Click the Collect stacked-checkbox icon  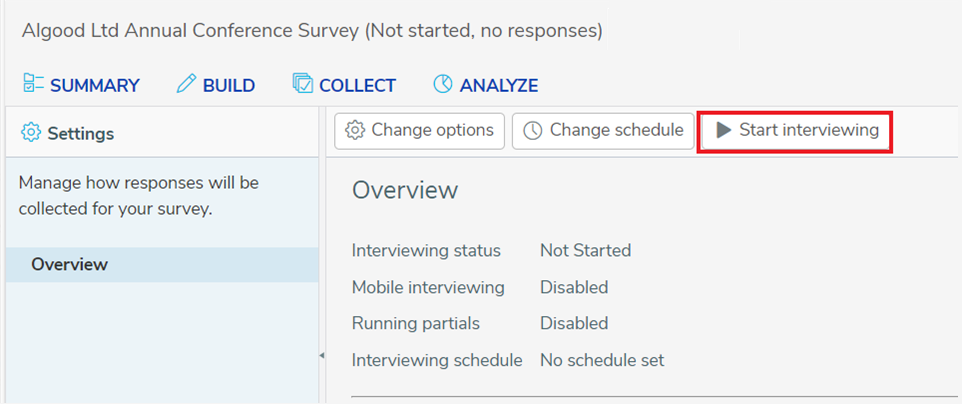coord(303,84)
